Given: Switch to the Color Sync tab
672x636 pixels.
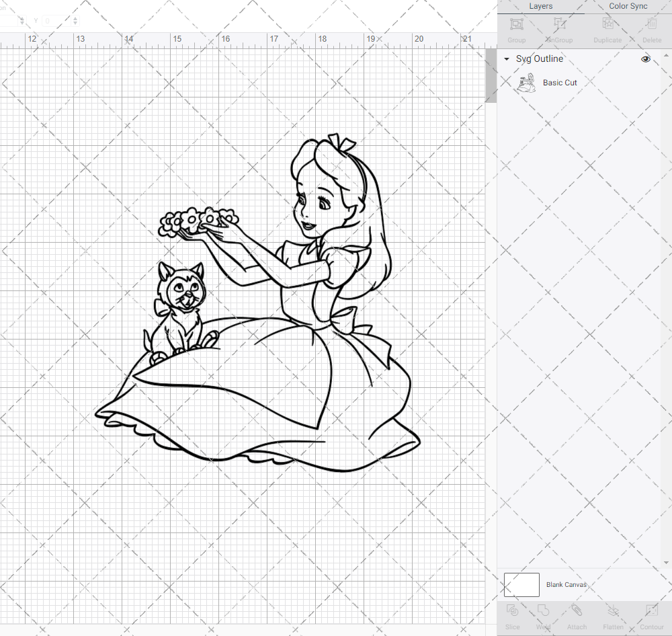Looking at the screenshot, I should 628,6.
